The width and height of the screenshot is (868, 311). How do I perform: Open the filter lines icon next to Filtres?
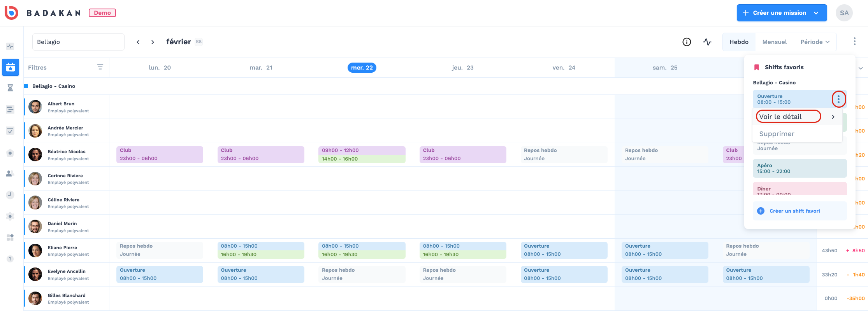[x=100, y=67]
